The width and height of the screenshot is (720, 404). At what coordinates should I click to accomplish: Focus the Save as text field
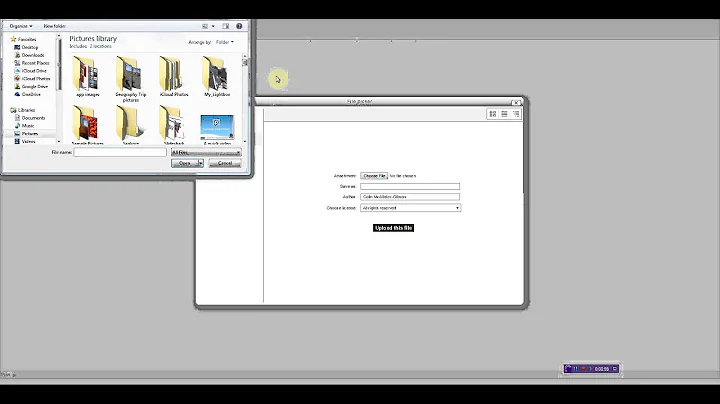(x=410, y=186)
